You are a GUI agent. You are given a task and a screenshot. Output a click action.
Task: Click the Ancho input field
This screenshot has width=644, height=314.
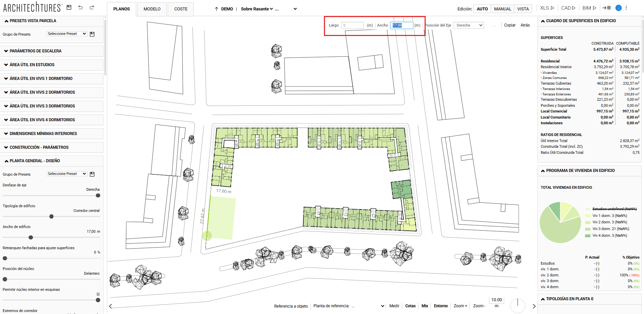tap(402, 25)
